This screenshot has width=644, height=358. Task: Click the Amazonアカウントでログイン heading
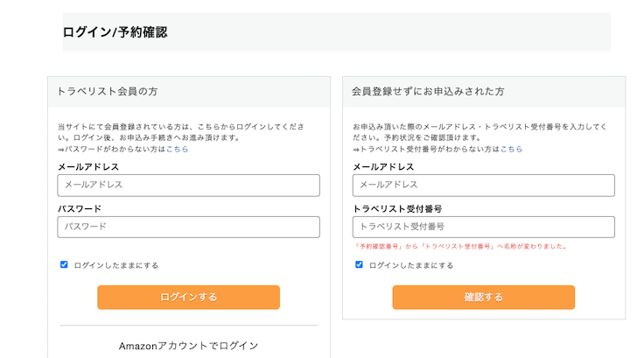point(188,346)
